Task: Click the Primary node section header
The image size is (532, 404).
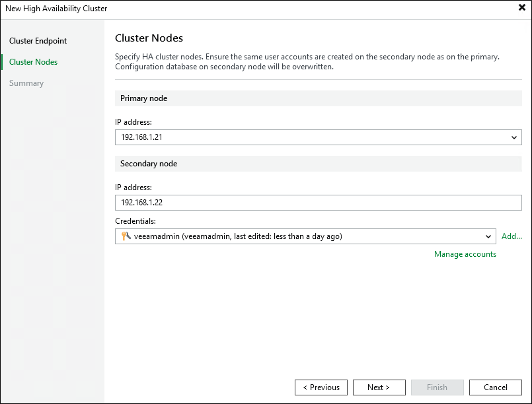Action: pyautogui.click(x=144, y=98)
